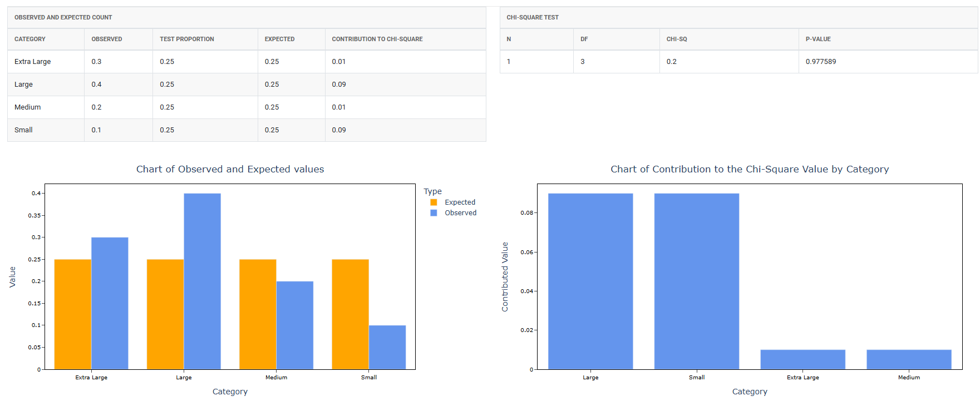Image resolution: width=980 pixels, height=401 pixels.
Task: Toggle the Expected series in the chart legend
Action: click(460, 202)
